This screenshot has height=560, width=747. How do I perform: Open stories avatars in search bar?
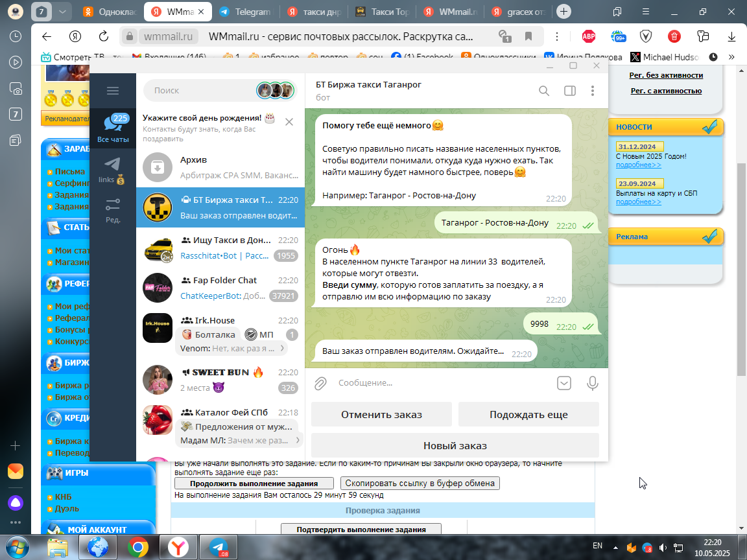pyautogui.click(x=276, y=91)
